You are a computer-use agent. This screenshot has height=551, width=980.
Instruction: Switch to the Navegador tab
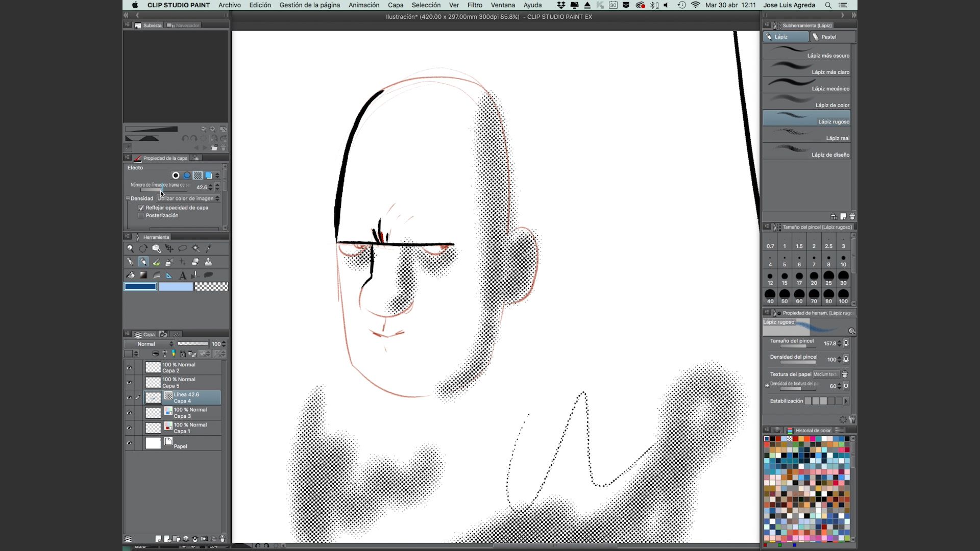183,25
